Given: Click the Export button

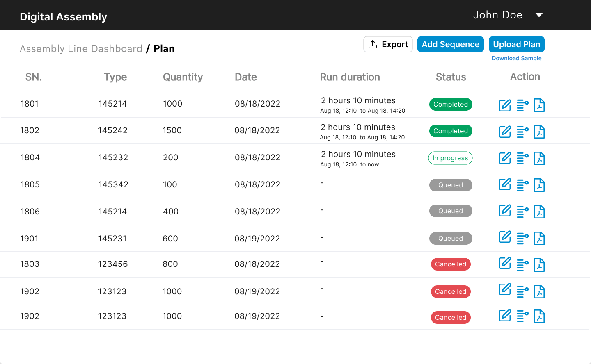Looking at the screenshot, I should click(x=388, y=44).
